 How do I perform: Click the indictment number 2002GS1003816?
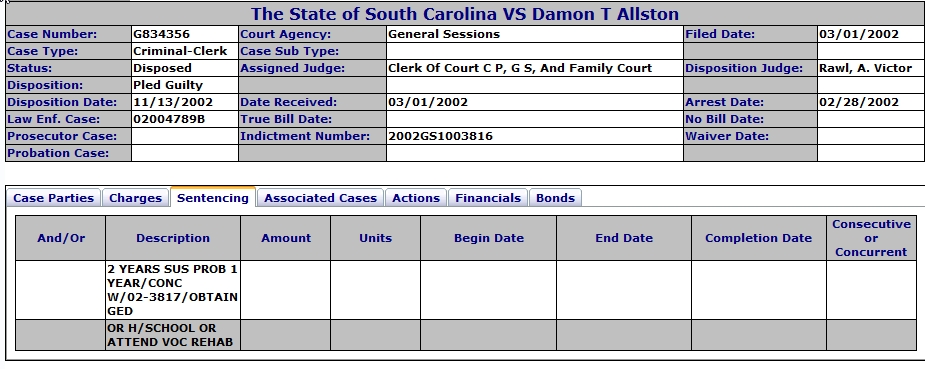[x=440, y=136]
